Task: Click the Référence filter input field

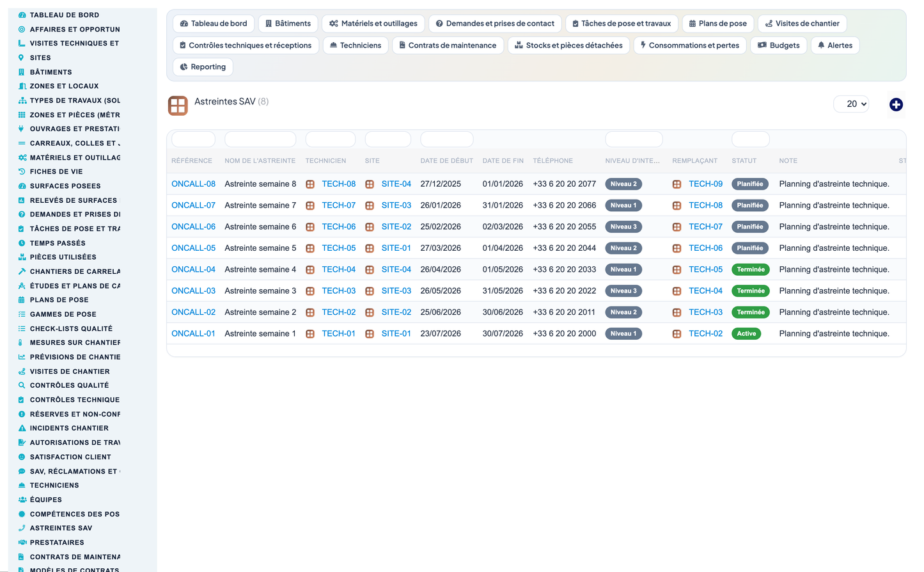Action: pos(193,139)
